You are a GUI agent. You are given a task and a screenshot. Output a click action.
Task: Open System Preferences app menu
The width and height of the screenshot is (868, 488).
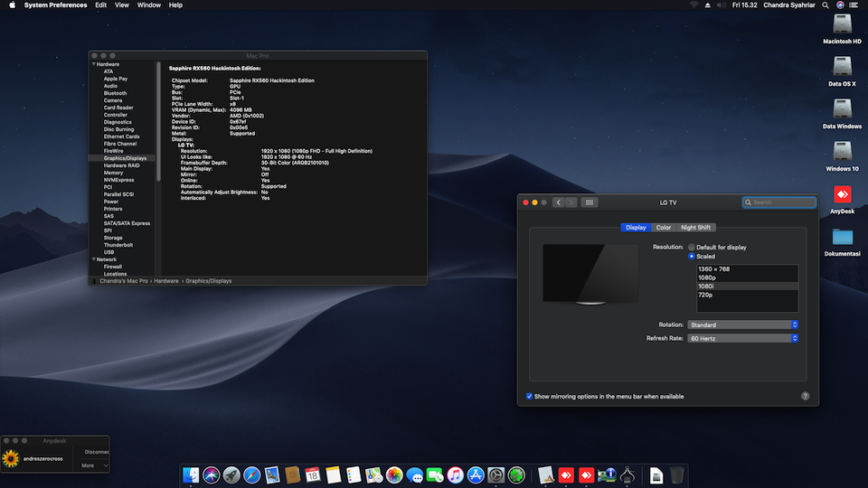point(55,5)
